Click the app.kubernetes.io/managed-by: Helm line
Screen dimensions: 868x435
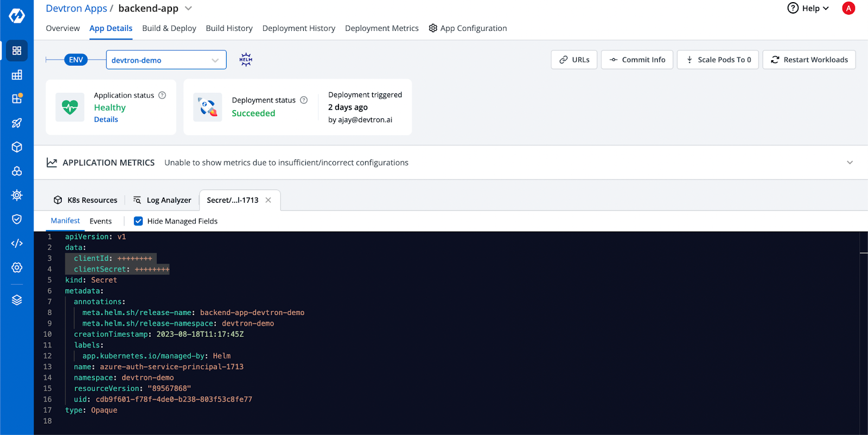click(156, 356)
